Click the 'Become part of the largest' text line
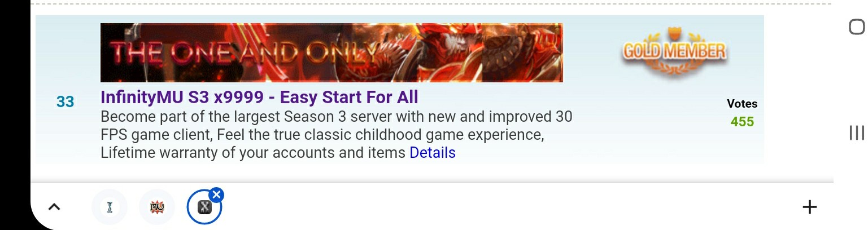The image size is (868, 230). tap(337, 117)
